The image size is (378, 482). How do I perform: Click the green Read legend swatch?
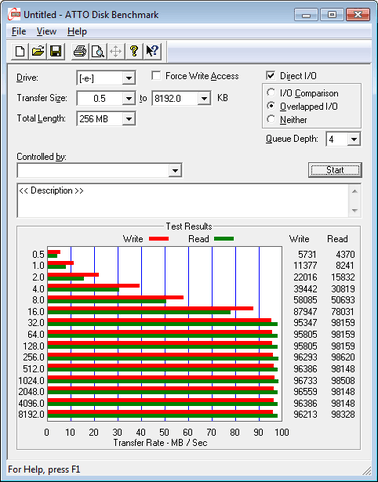point(224,239)
